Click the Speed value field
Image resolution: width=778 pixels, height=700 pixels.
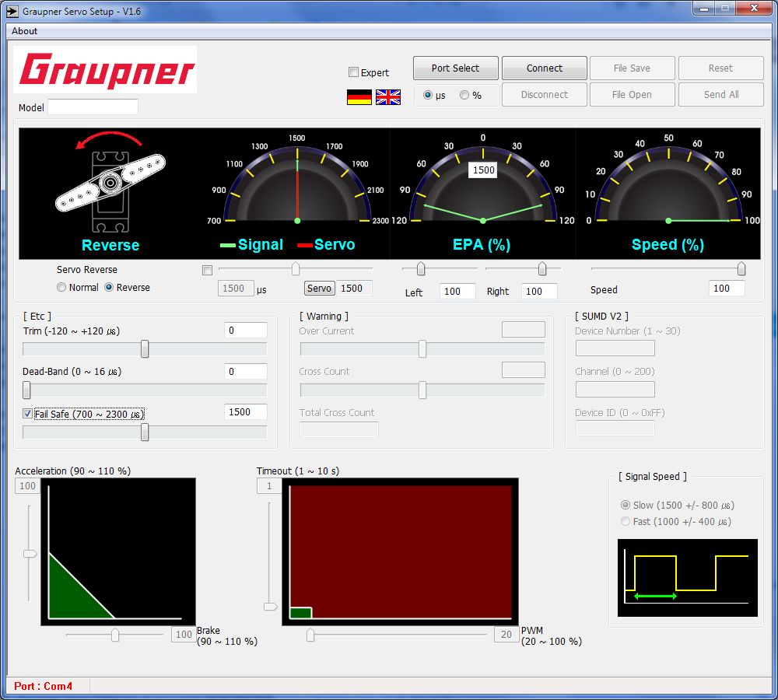[x=727, y=289]
